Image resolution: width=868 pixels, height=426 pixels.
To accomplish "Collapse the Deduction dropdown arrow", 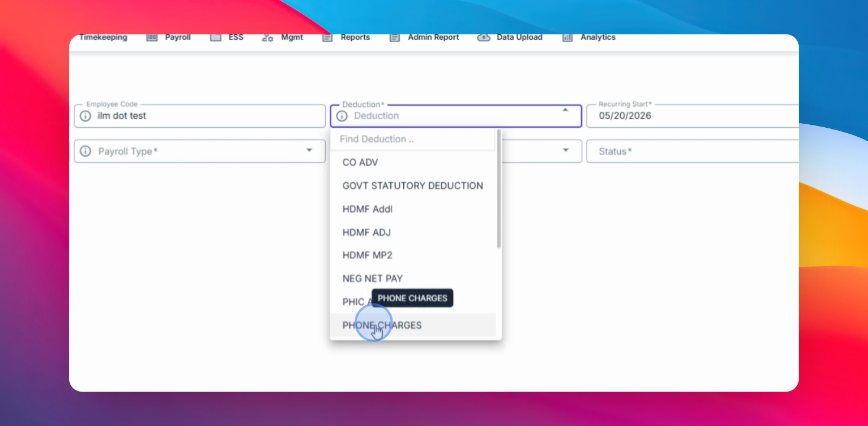I will [x=565, y=110].
